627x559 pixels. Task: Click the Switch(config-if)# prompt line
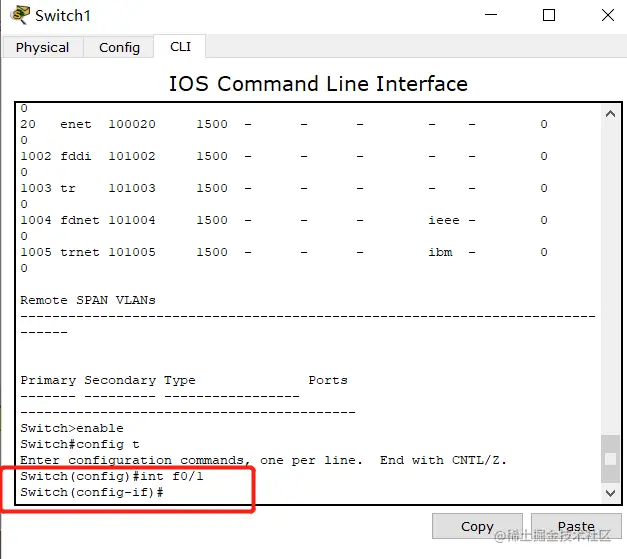point(92,492)
